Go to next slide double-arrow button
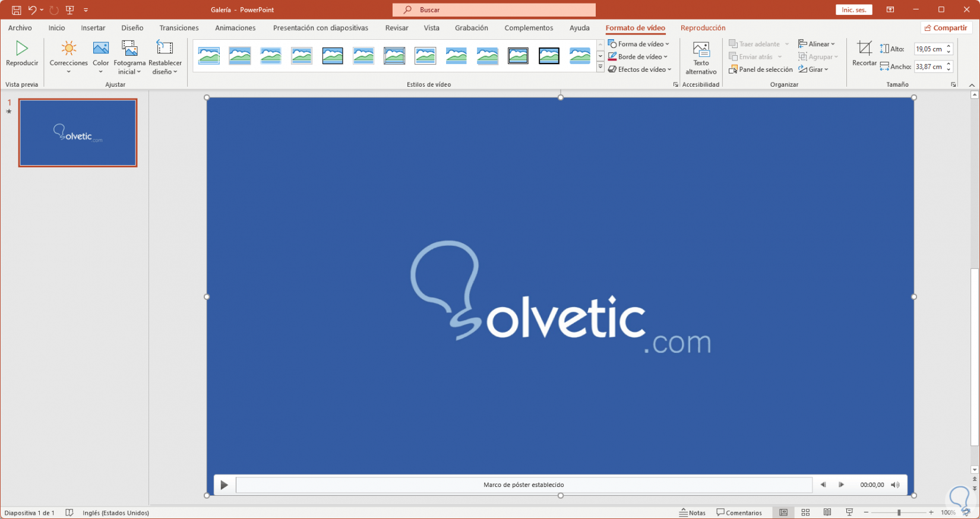This screenshot has height=519, width=980. [x=974, y=488]
